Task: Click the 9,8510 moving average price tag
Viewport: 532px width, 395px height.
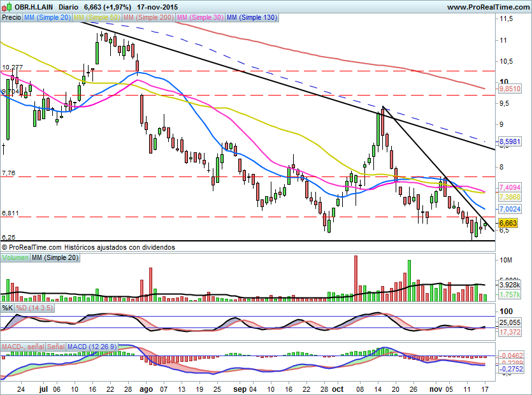Action: click(x=510, y=90)
